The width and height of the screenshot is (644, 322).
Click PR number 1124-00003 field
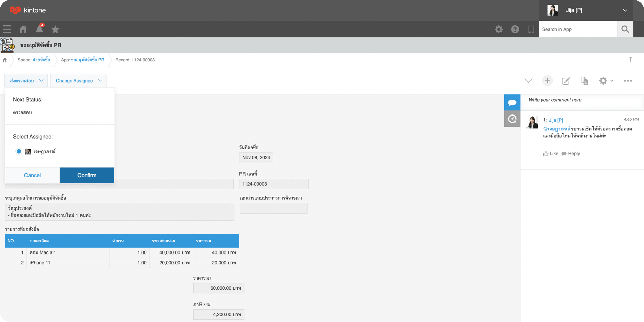(274, 184)
